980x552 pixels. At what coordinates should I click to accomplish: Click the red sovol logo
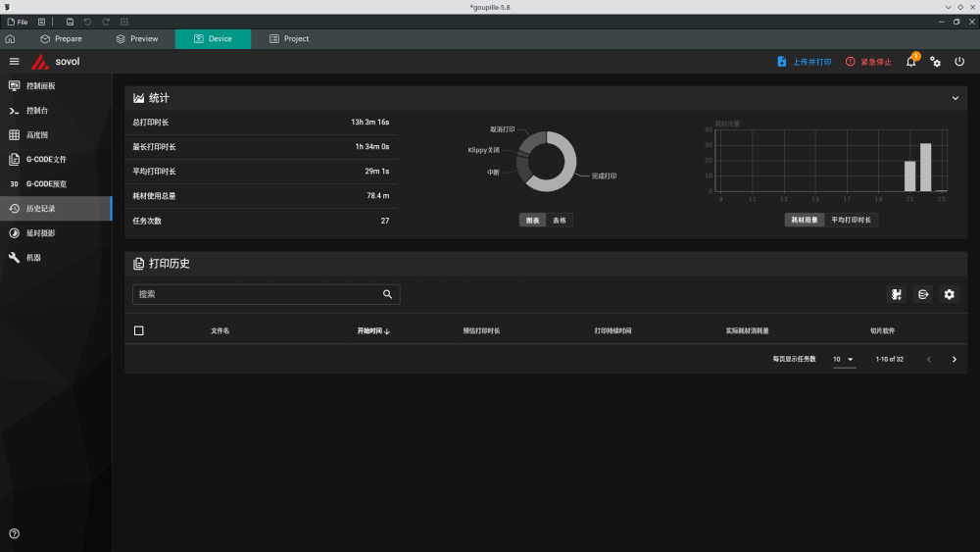tap(39, 61)
